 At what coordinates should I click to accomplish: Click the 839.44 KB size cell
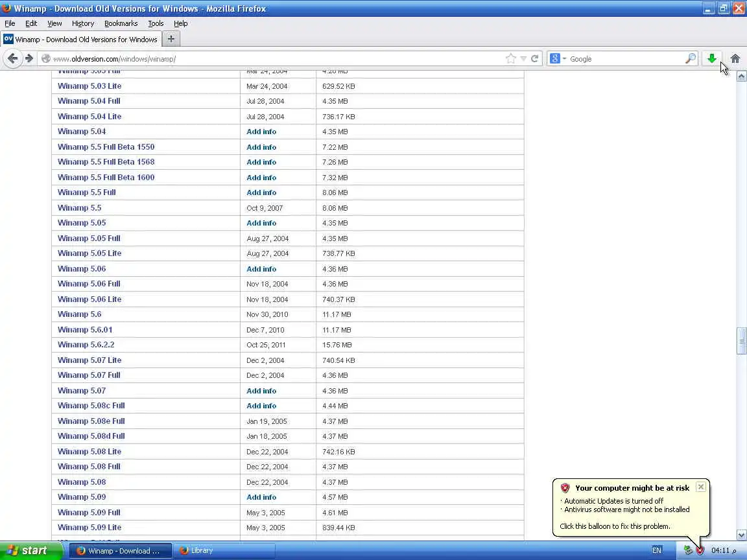338,528
